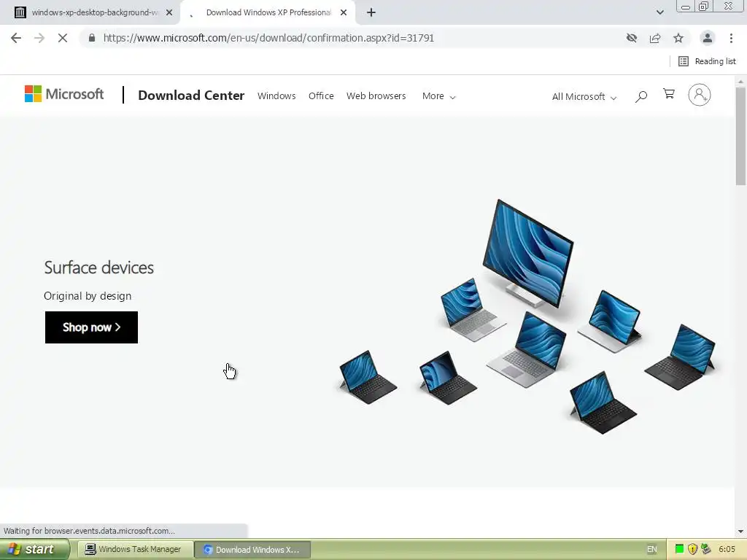Open the Office nav item
Image resolution: width=747 pixels, height=560 pixels.
[x=321, y=96]
